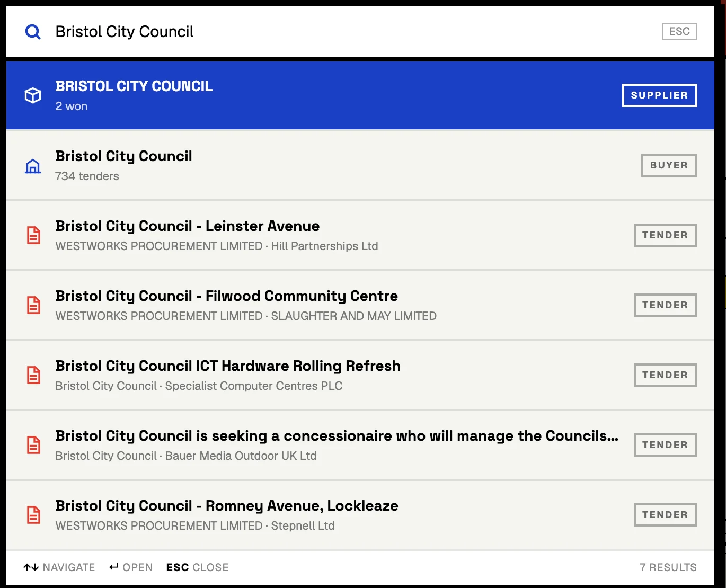
Task: Open Bristol City Council ICT Hardware Rolling Refresh
Action: [x=228, y=366]
